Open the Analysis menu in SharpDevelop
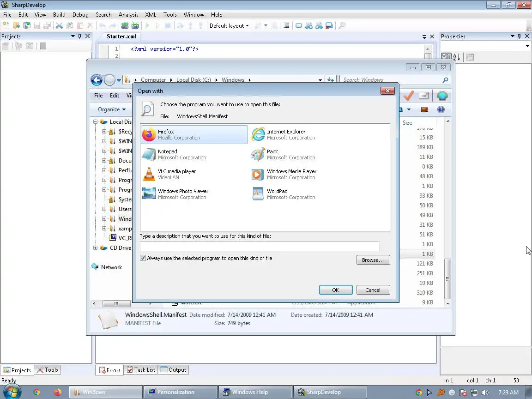532x399 pixels. (x=128, y=15)
